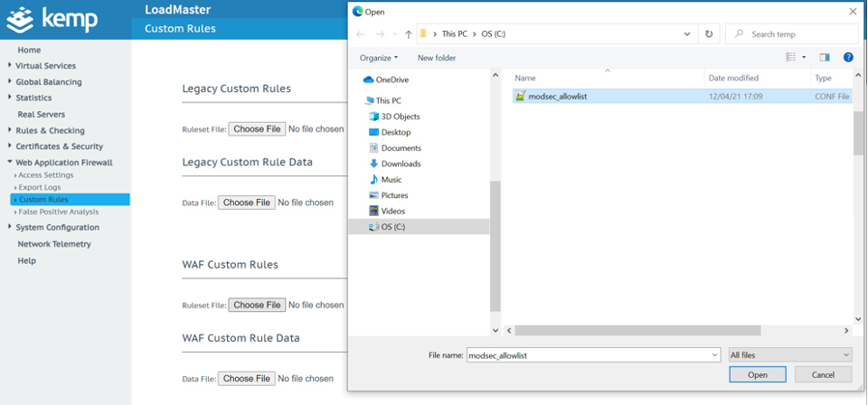
Task: Click the Open button
Action: pos(757,374)
